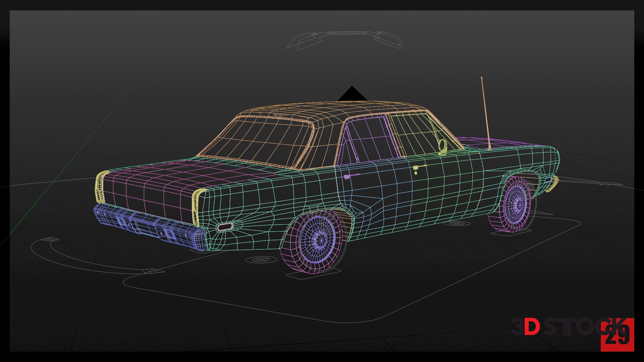644x362 pixels.
Task: Click the blue rear bumper mesh
Action: (x=148, y=225)
